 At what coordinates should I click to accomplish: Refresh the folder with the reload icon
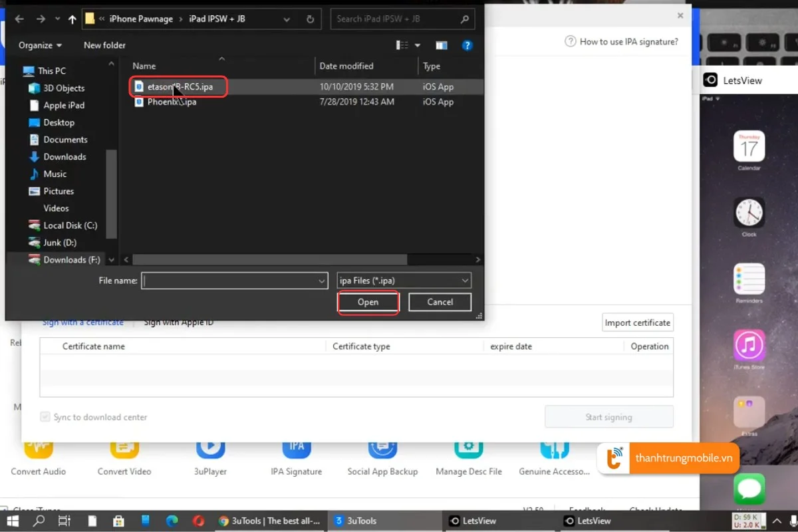coord(310,19)
